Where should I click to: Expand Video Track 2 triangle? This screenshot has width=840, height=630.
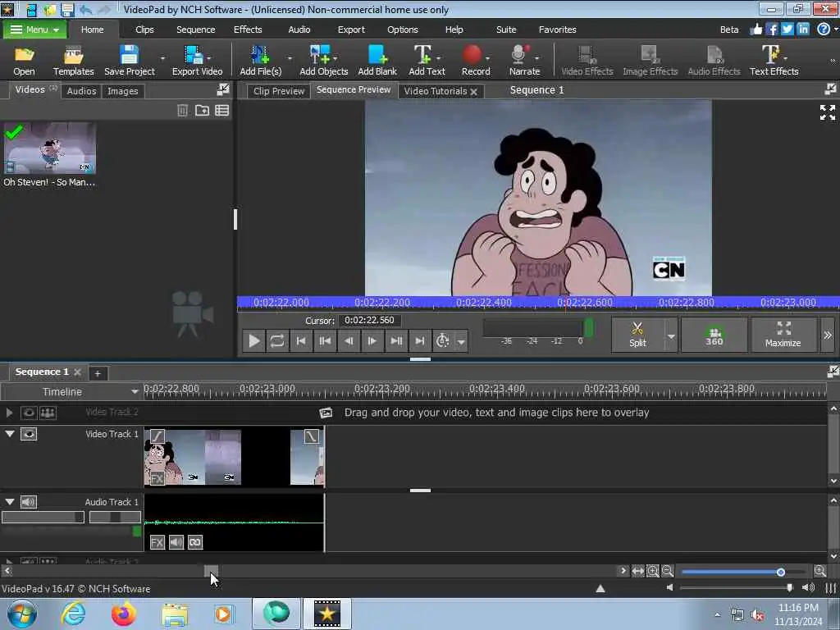coord(9,413)
